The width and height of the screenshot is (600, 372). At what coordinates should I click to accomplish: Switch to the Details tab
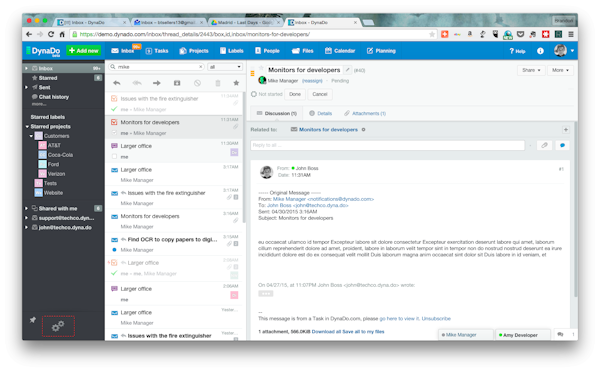(x=321, y=113)
